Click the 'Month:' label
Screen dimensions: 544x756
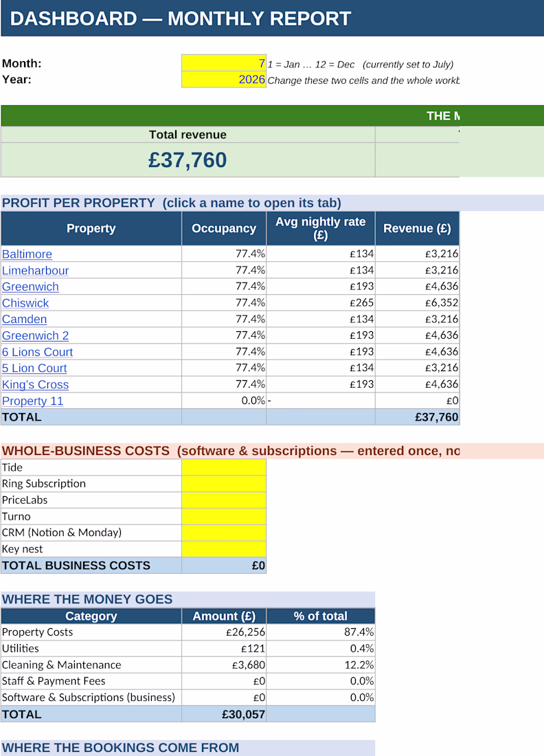tap(22, 63)
